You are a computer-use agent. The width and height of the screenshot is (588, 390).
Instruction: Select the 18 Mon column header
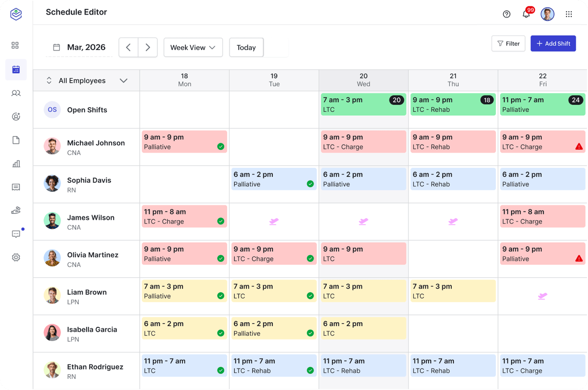pyautogui.click(x=184, y=80)
